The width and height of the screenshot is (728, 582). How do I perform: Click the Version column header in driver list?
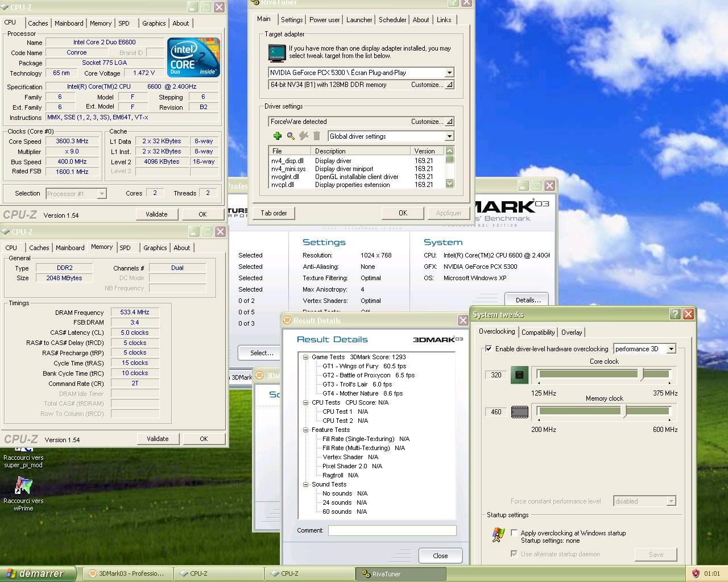pos(427,151)
